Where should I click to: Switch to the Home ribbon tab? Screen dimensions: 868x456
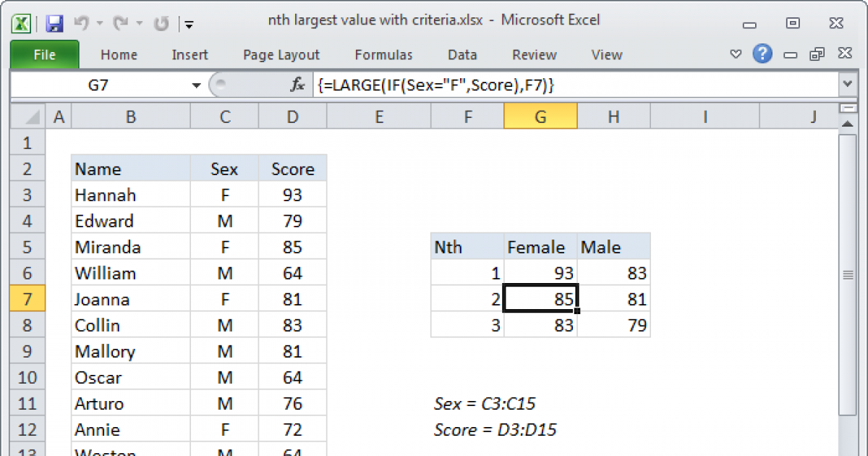pyautogui.click(x=119, y=55)
